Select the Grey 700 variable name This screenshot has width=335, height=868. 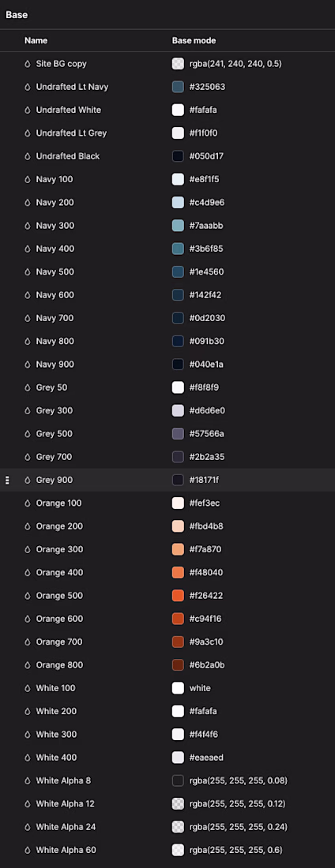(55, 457)
